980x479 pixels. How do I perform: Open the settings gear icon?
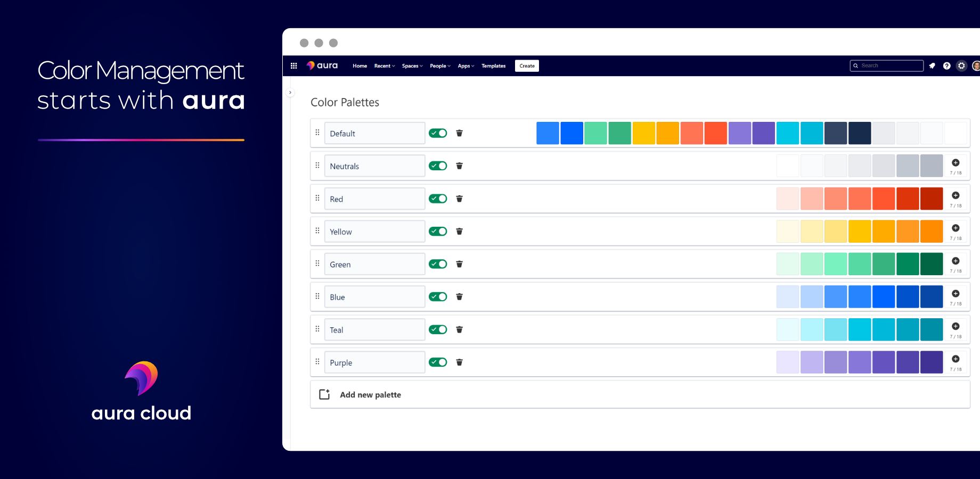pos(961,66)
